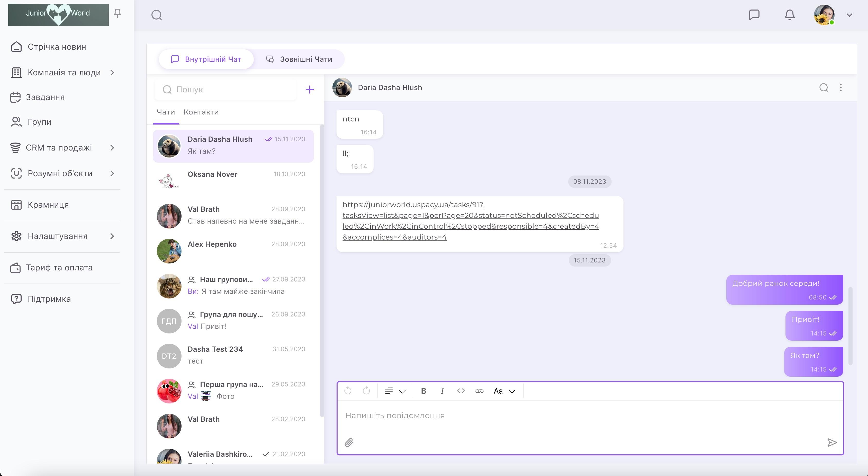
Task: Toggle bold text formatting
Action: pyautogui.click(x=423, y=391)
